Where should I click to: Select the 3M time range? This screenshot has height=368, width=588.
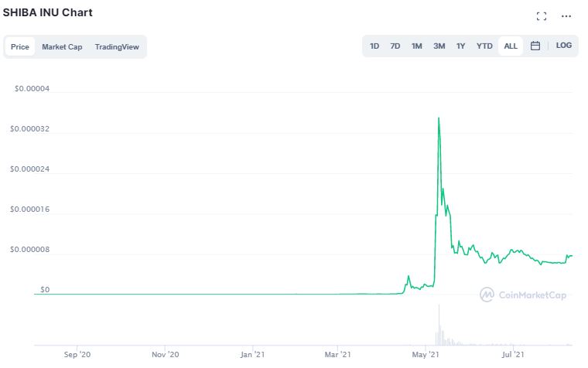pyautogui.click(x=439, y=46)
